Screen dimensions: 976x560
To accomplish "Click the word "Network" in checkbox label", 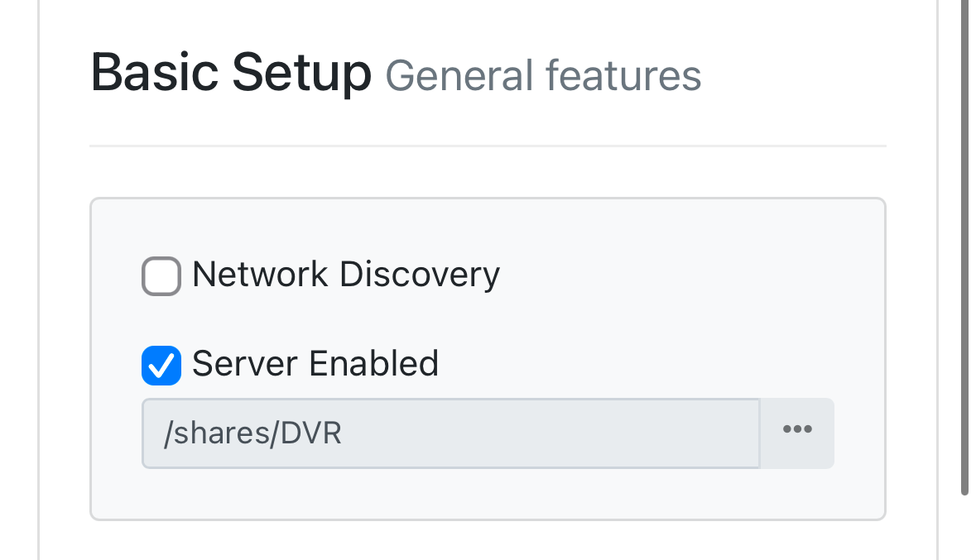I will tap(262, 275).
